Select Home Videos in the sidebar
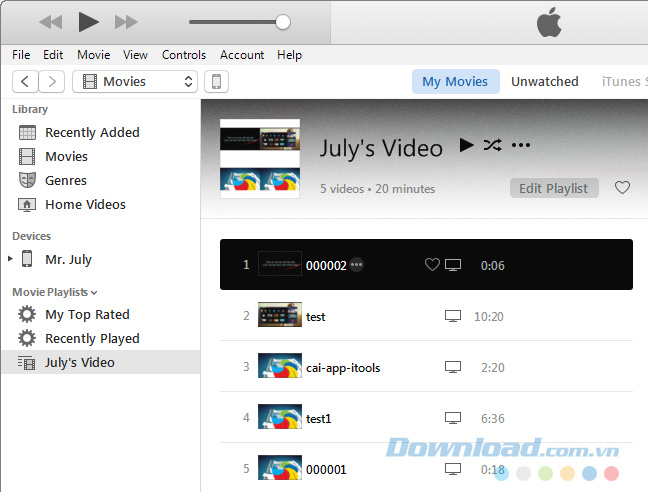648x492 pixels. pyautogui.click(x=85, y=204)
